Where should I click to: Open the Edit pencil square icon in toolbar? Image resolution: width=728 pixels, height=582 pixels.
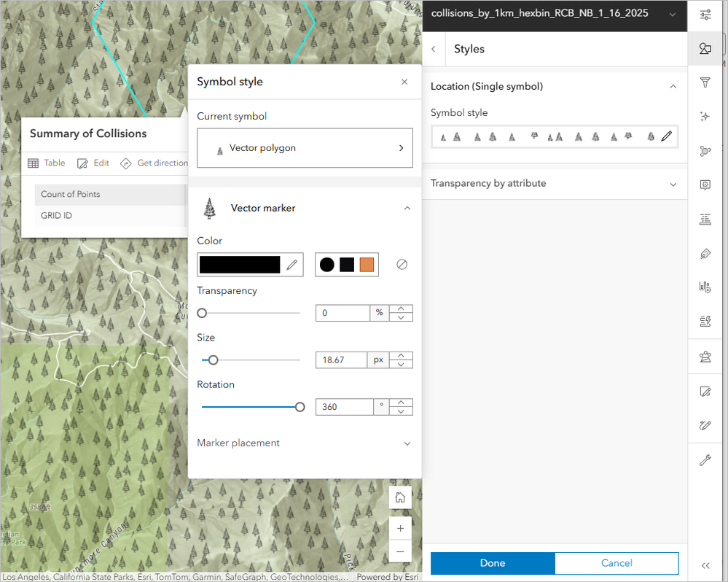tap(705, 392)
